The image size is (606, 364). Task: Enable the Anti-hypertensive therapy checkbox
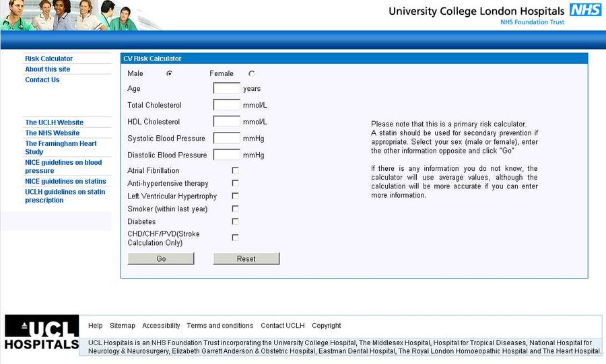coord(235,183)
